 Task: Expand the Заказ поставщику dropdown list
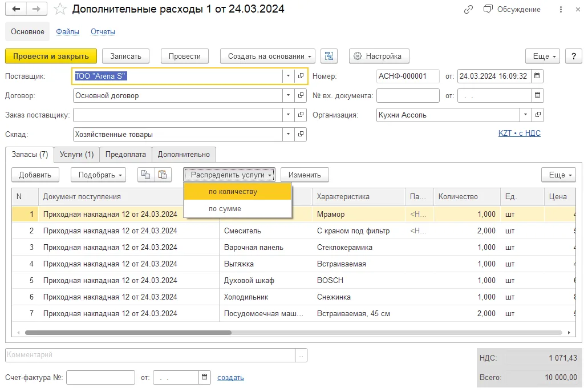(288, 115)
